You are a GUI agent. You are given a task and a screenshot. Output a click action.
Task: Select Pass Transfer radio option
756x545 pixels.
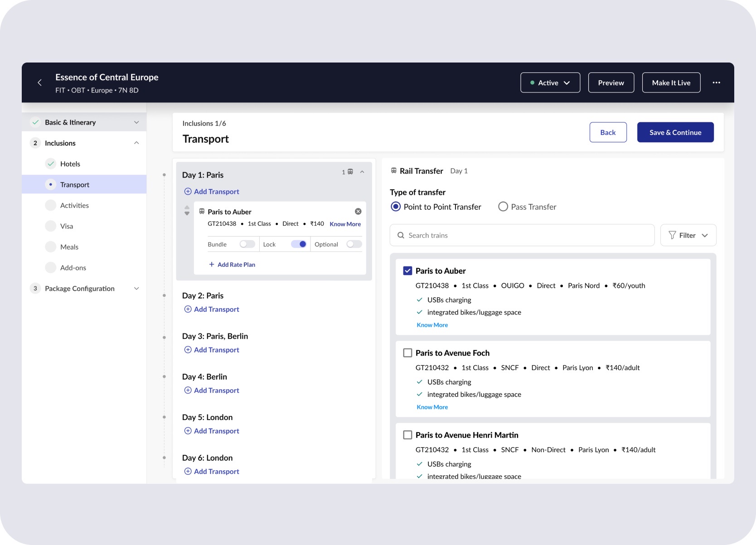[503, 207]
